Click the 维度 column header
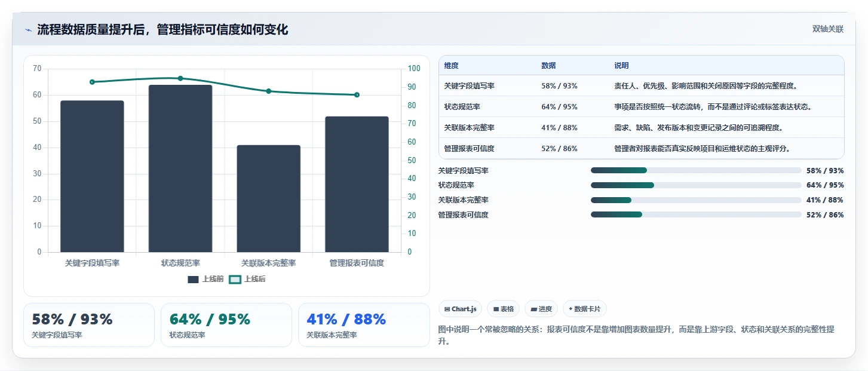The image size is (868, 371). 451,66
